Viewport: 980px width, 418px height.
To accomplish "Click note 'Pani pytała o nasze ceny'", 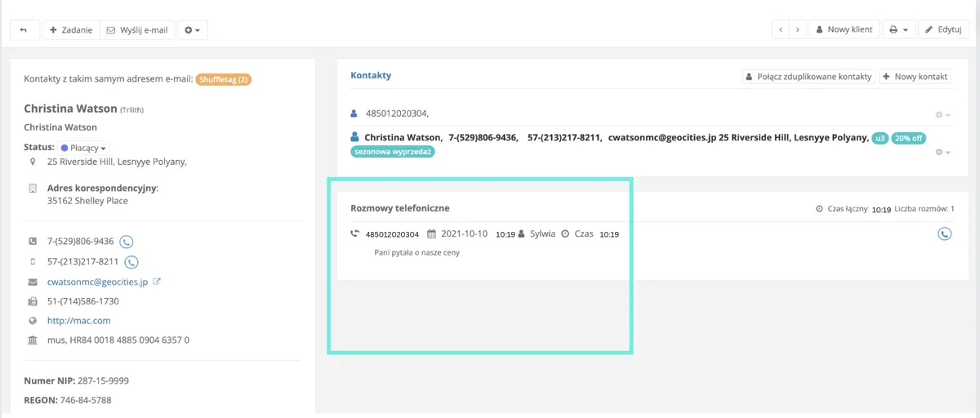I will 416,253.
